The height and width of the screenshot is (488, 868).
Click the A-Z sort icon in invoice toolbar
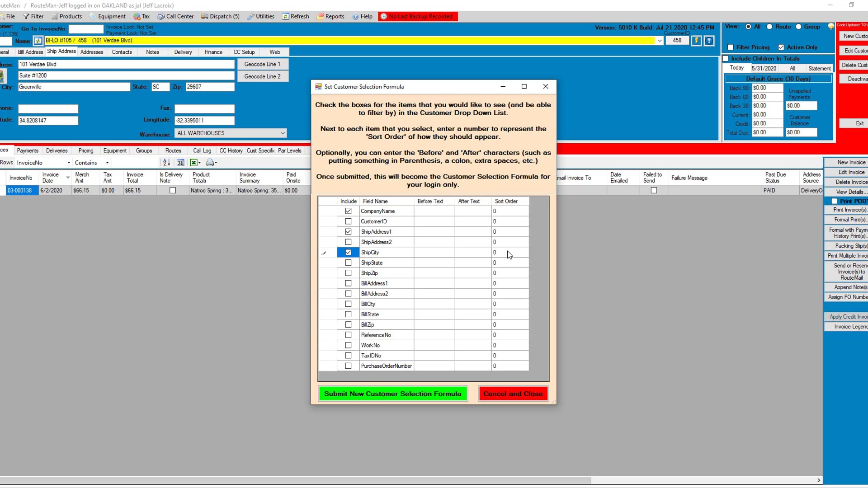166,163
